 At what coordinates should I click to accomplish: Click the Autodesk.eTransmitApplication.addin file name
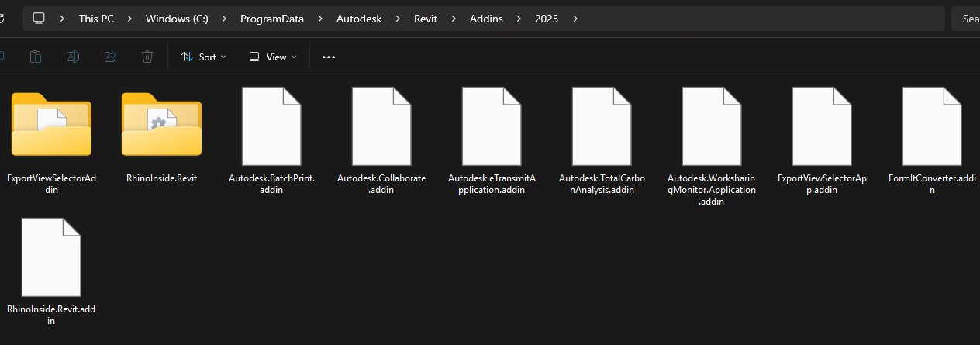[492, 184]
